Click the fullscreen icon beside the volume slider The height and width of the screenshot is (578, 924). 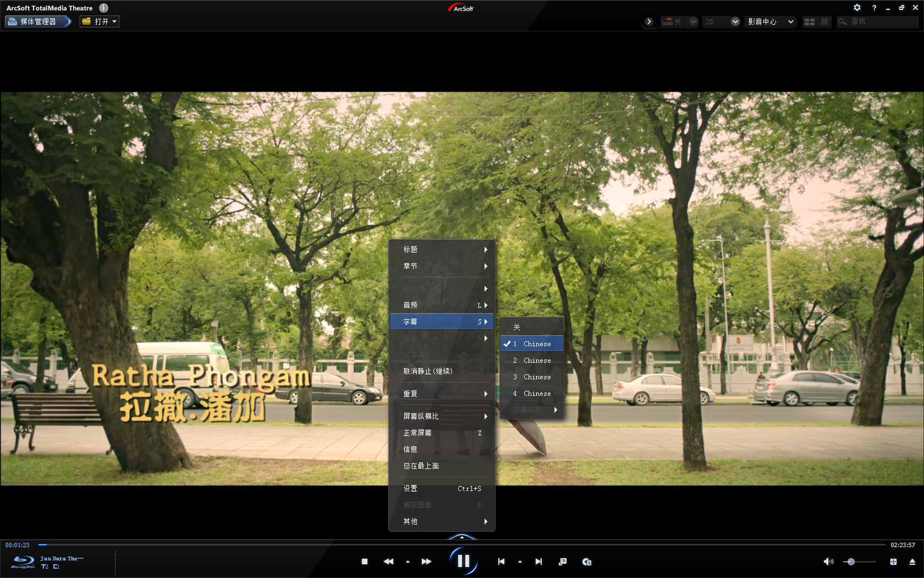pyautogui.click(x=893, y=561)
